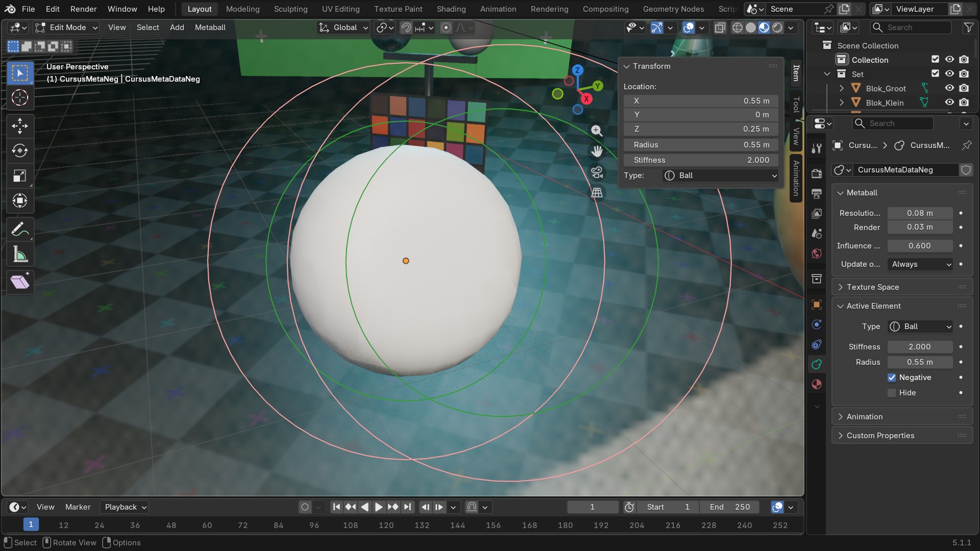980x551 pixels.
Task: Switch to the Sculpting workspace tab
Action: [x=290, y=9]
